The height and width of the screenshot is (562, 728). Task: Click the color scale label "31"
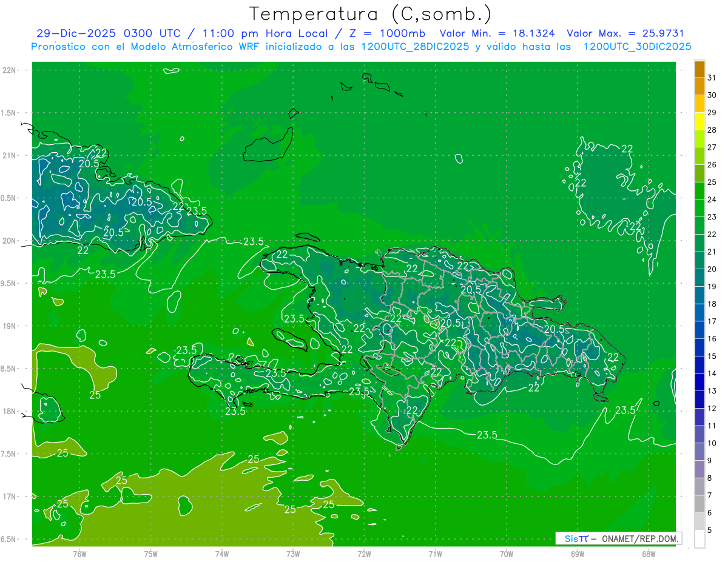pyautogui.click(x=712, y=78)
